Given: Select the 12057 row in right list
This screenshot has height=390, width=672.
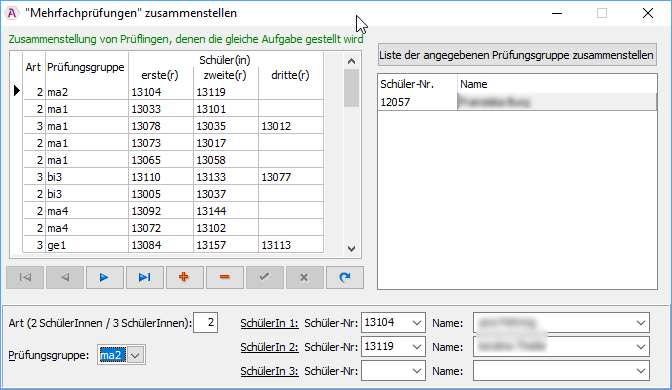Looking at the screenshot, I should pyautogui.click(x=517, y=102).
